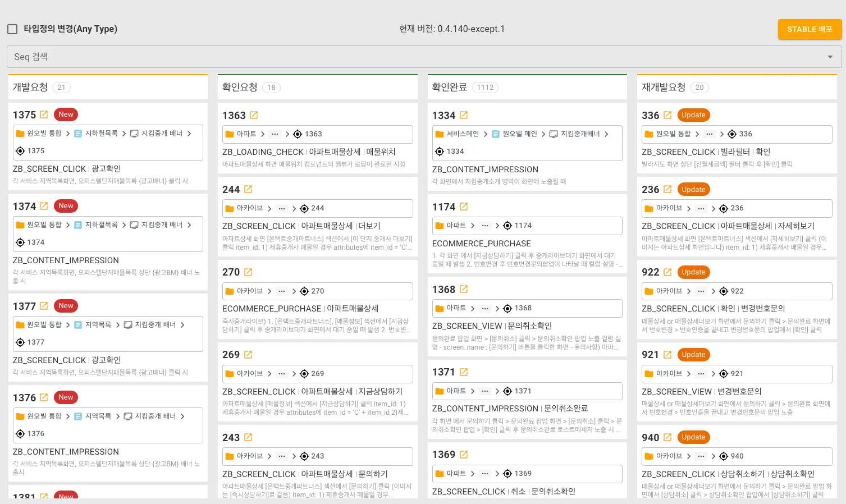Open card 921 external link icon

tap(667, 355)
